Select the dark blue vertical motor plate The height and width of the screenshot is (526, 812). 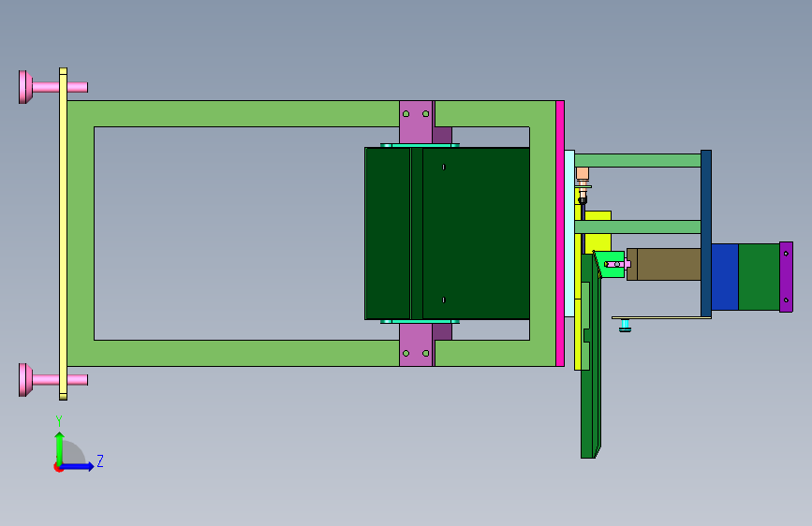pos(706,233)
